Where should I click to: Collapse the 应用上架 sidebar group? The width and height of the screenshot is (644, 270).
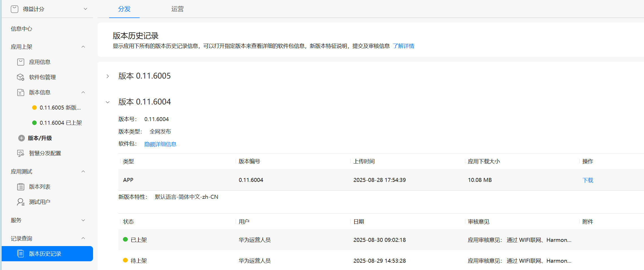click(83, 47)
